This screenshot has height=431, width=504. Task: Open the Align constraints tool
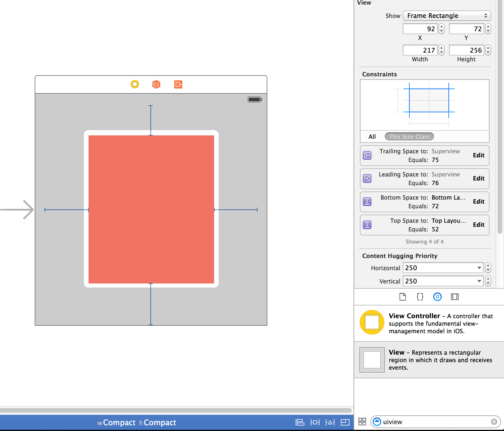click(300, 422)
